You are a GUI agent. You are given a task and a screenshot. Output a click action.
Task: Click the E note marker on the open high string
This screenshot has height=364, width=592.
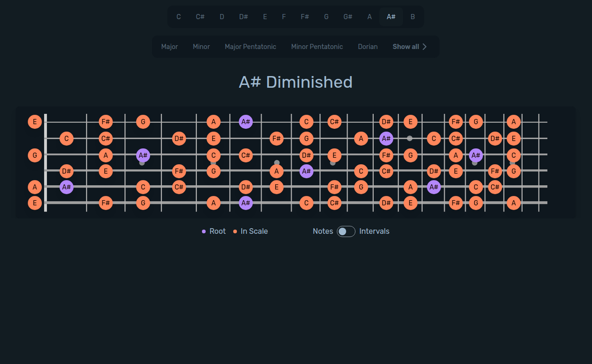pyautogui.click(x=35, y=121)
